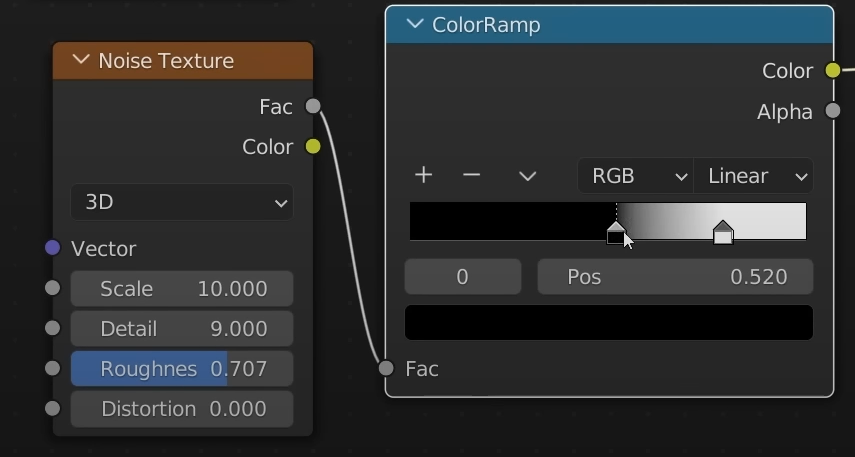Click ColorRamp Color output socket
Image resolution: width=855 pixels, height=457 pixels.
click(832, 71)
